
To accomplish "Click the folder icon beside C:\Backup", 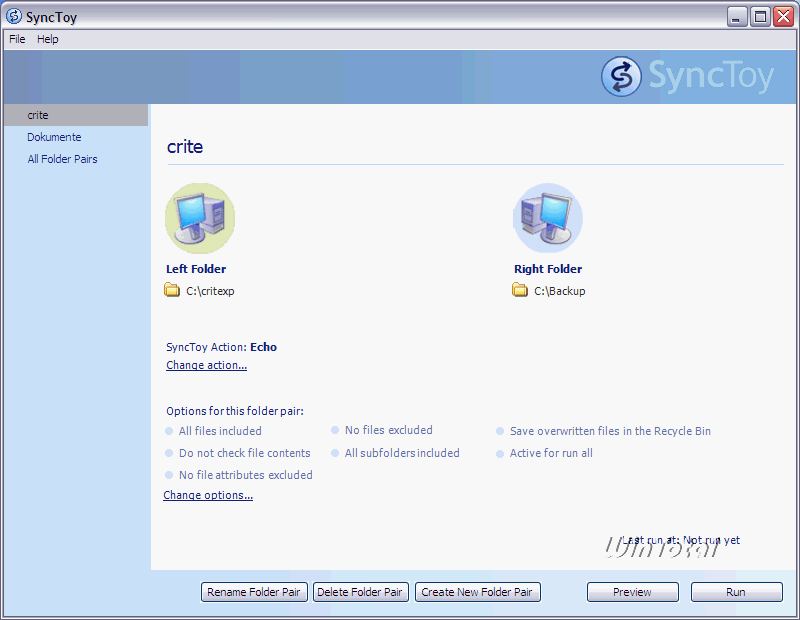I will coord(520,290).
